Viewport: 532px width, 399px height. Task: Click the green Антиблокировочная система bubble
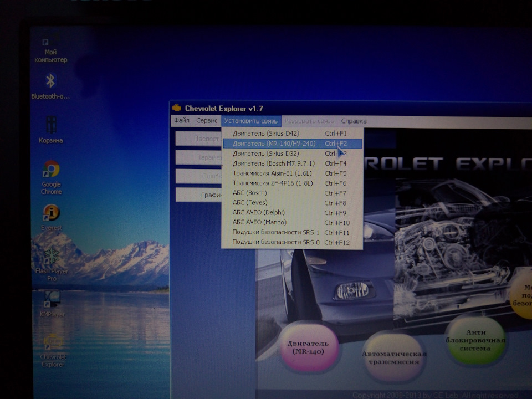[475, 340]
